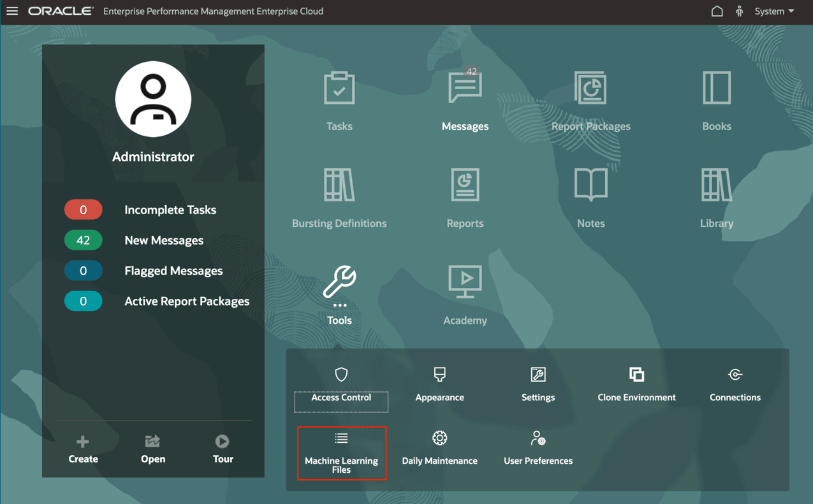This screenshot has height=504, width=813.
Task: Click the Active Report Packages link
Action: 187,301
